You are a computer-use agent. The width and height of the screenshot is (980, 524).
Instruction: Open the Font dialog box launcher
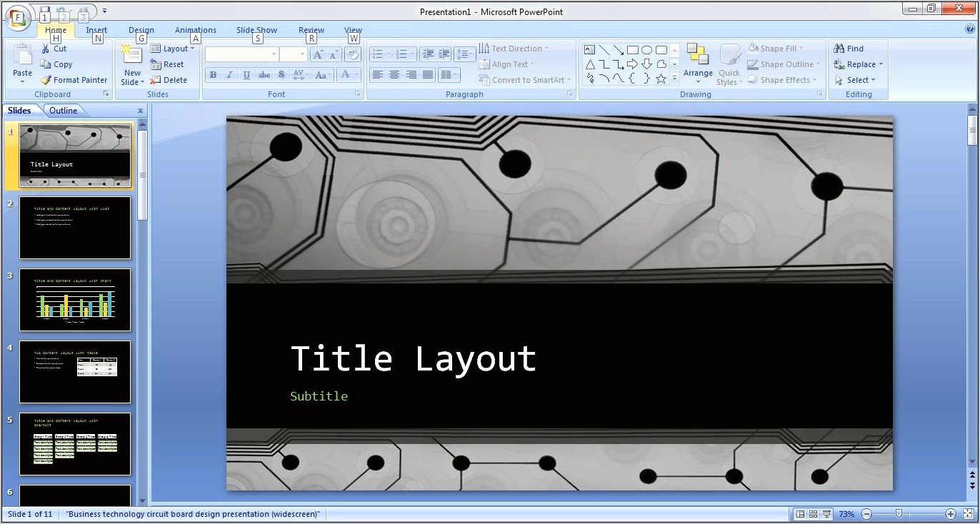click(x=358, y=94)
